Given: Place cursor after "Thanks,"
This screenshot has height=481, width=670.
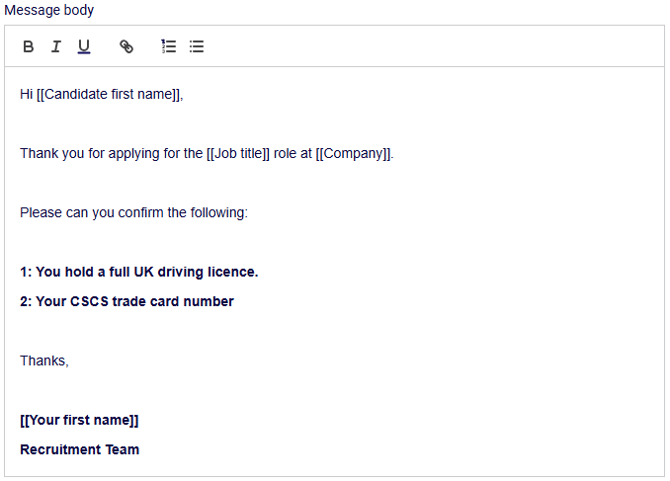Looking at the screenshot, I should [x=69, y=361].
